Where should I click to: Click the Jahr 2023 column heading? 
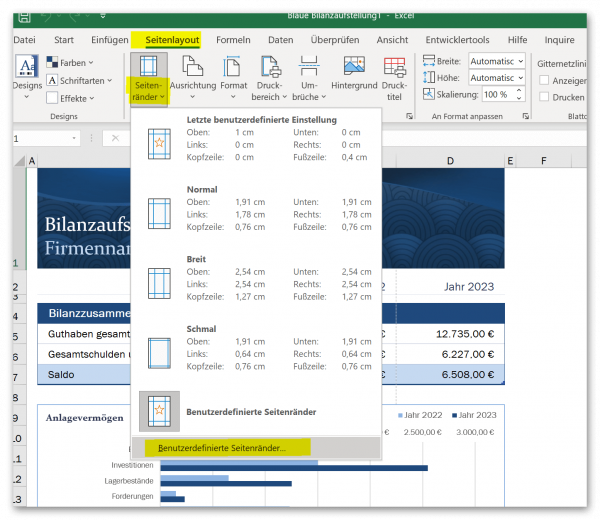pos(469,287)
